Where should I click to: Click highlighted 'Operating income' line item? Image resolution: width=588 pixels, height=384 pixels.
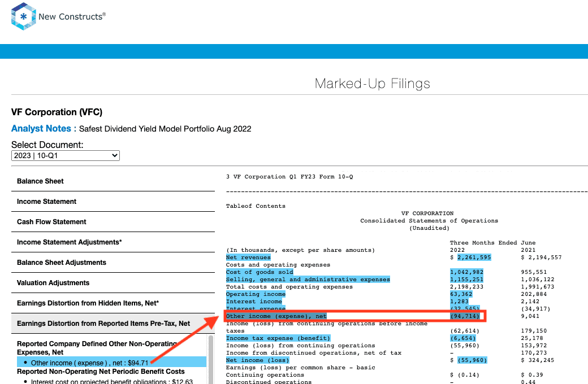click(256, 294)
